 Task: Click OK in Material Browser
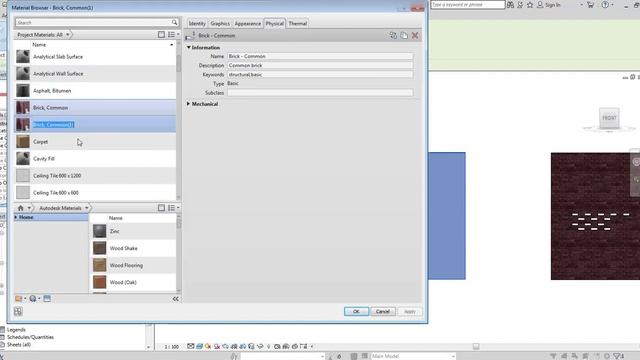356,311
